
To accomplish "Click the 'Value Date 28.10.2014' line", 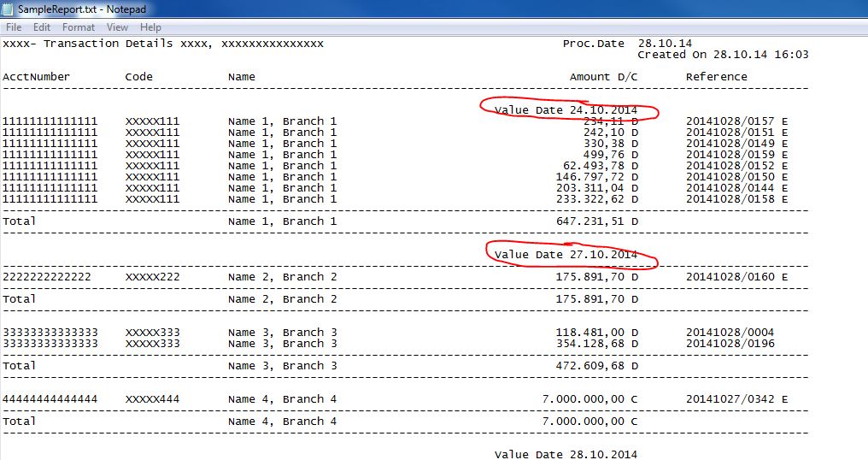I will point(566,455).
